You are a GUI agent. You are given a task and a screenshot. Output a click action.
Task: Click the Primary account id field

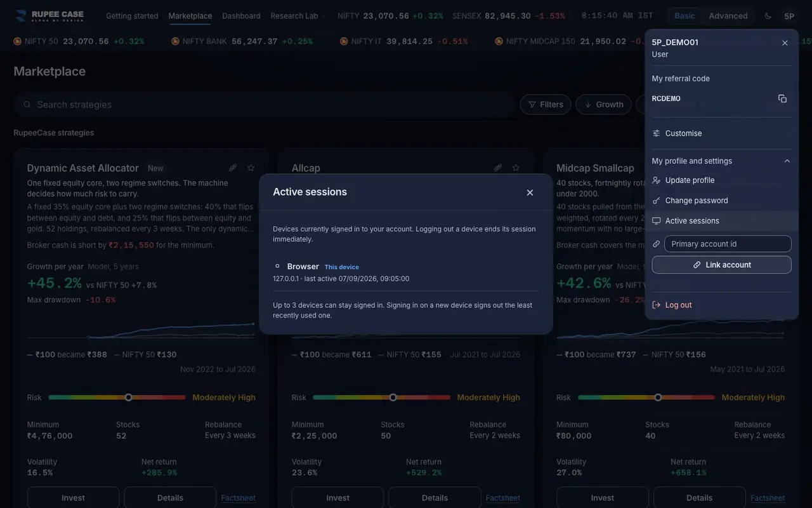click(728, 244)
